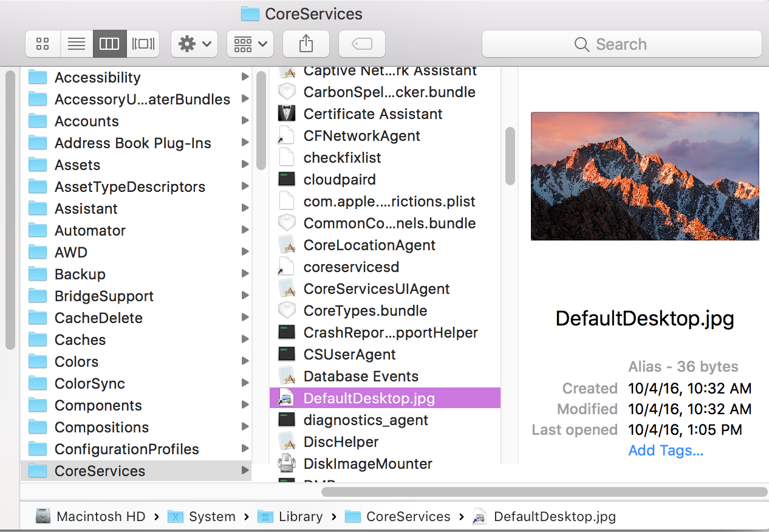Click the System folder in the path bar
The width and height of the screenshot is (769, 532).
[x=202, y=517]
